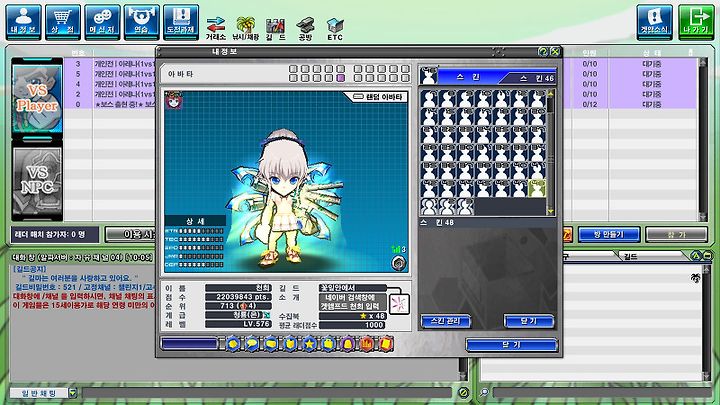
Task: Click the gray 참가 join button
Action: 676,235
